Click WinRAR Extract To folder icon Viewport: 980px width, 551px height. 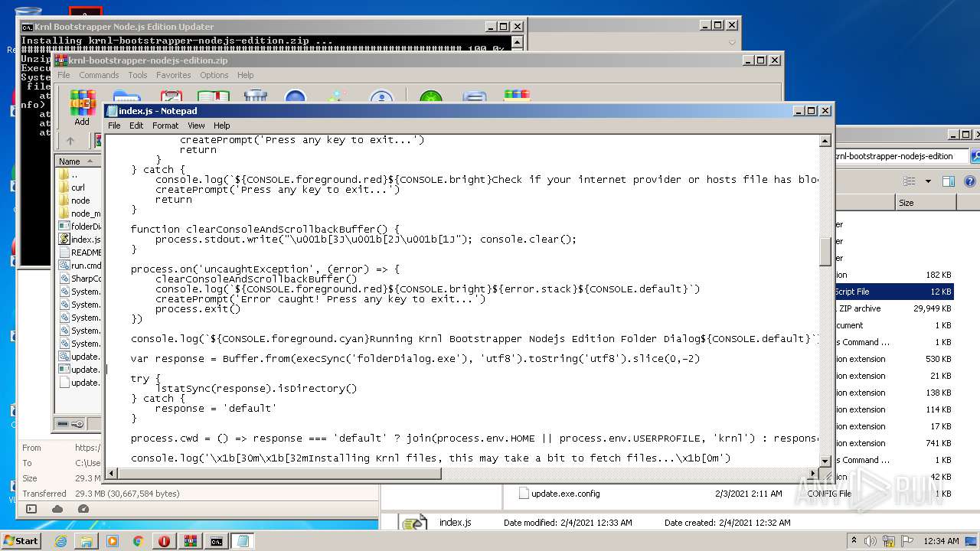click(127, 96)
